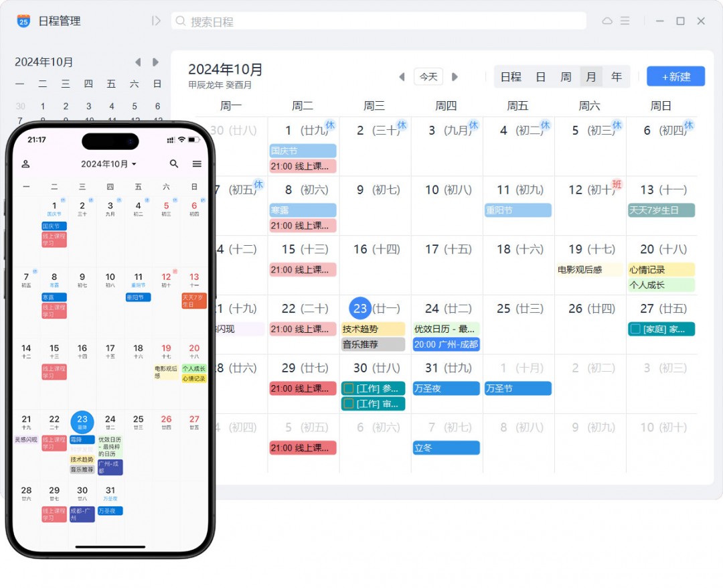This screenshot has height=588, width=723.
Task: Click the 今天 today button
Action: pyautogui.click(x=428, y=76)
